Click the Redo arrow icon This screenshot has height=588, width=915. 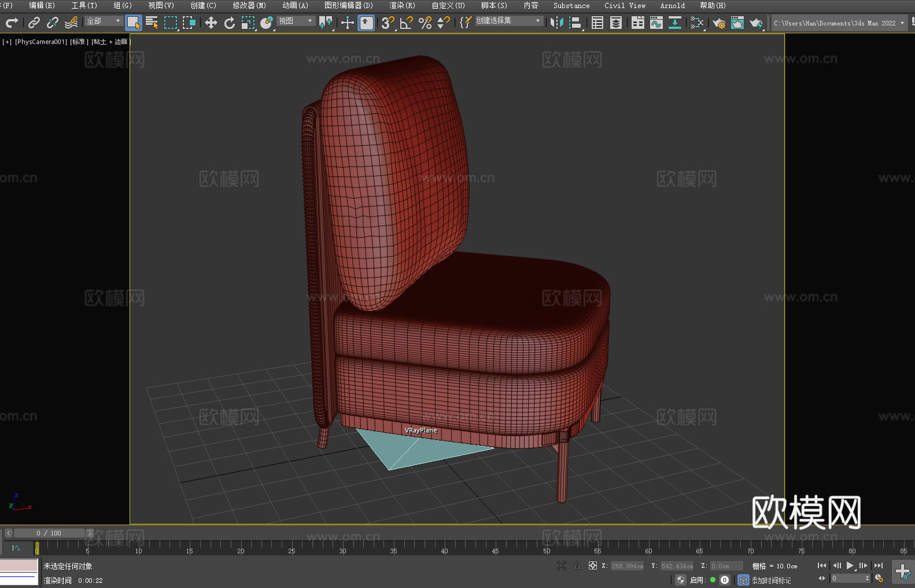[12, 23]
